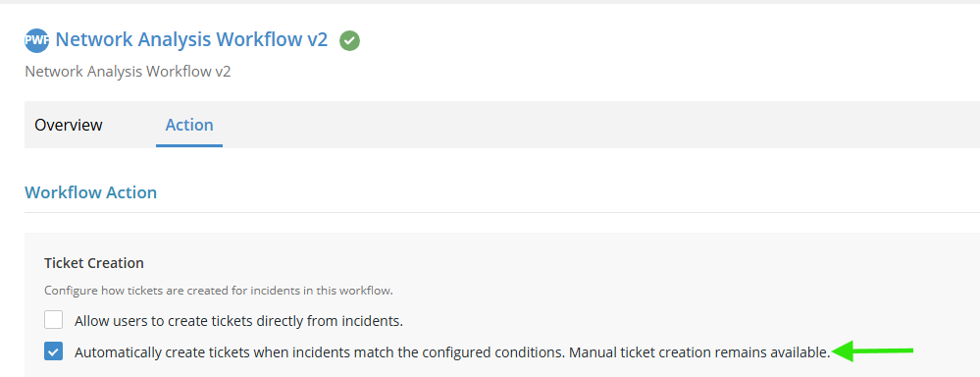Click the gray workflow subtitle under the title
The height and width of the screenshot is (377, 980).
(128, 72)
